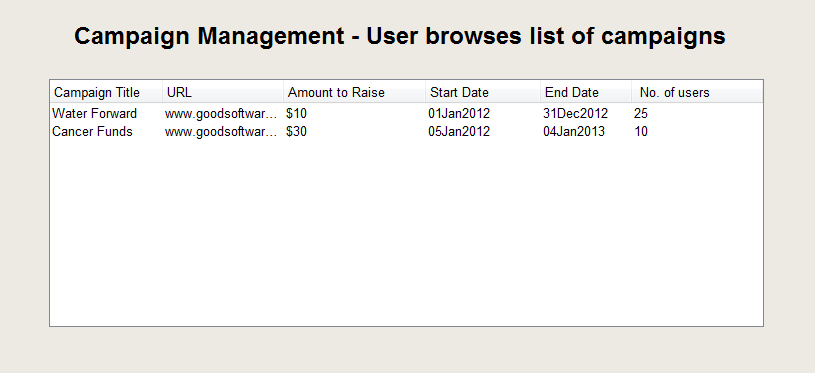This screenshot has width=815, height=373.
Task: Click the URL cell in Water Forward row
Action: [x=221, y=113]
